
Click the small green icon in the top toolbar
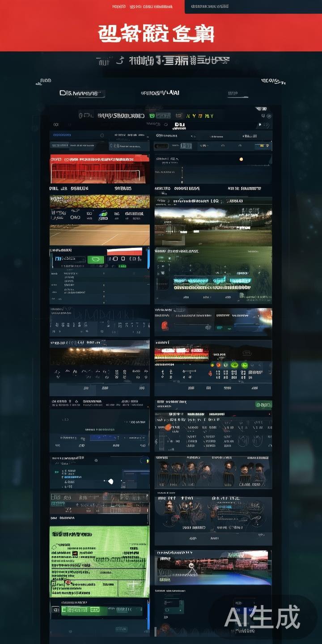(x=152, y=116)
